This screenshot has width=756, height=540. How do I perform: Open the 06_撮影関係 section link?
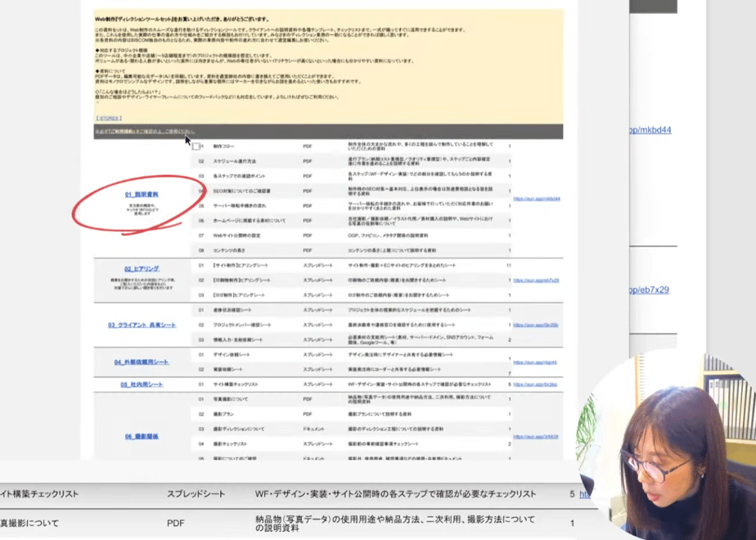click(142, 437)
